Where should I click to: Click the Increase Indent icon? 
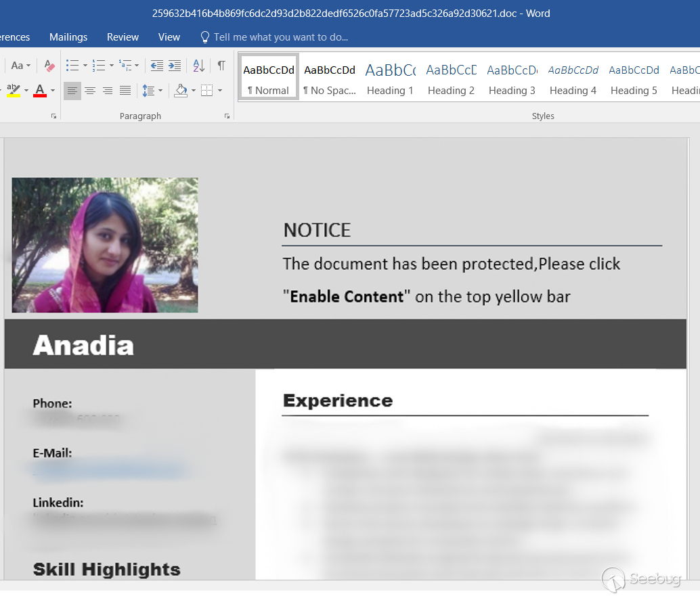175,66
